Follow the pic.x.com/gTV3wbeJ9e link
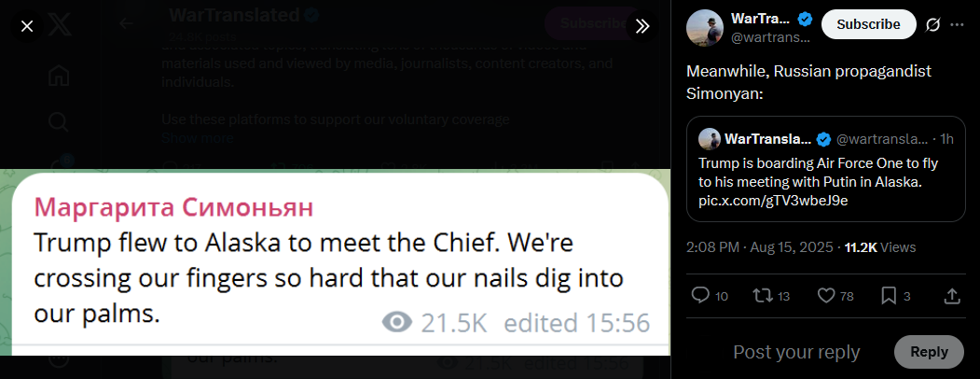Image resolution: width=980 pixels, height=379 pixels. [x=772, y=200]
